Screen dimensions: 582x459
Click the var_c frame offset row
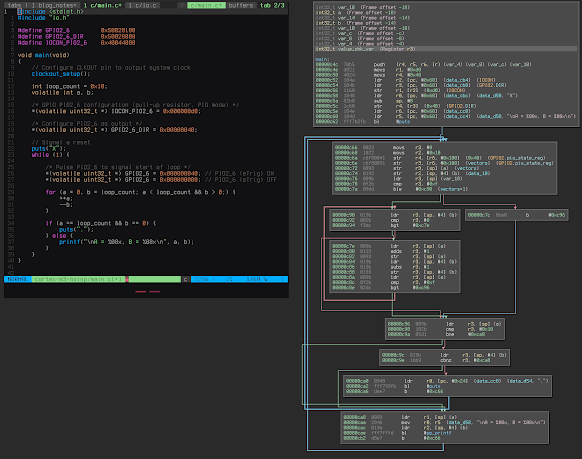(360, 33)
